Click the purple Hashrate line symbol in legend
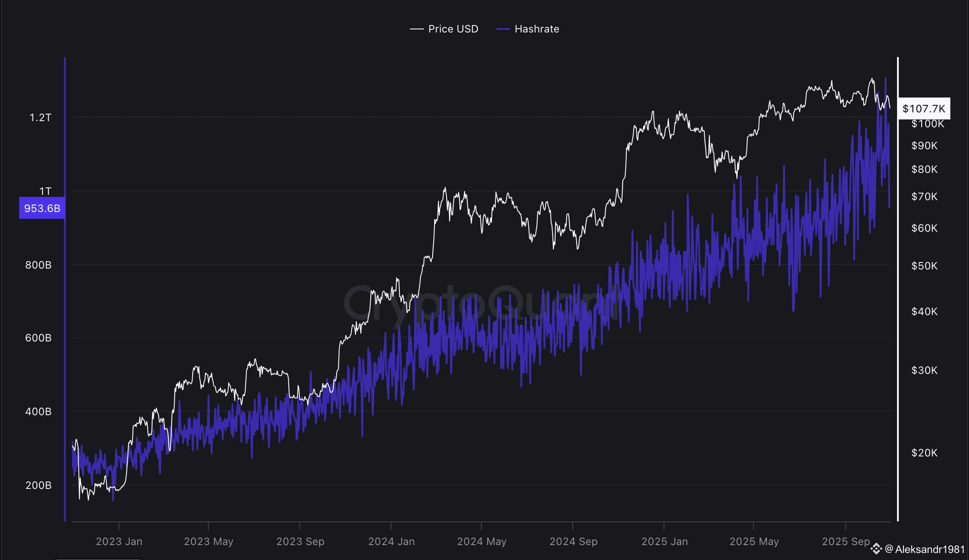 502,29
